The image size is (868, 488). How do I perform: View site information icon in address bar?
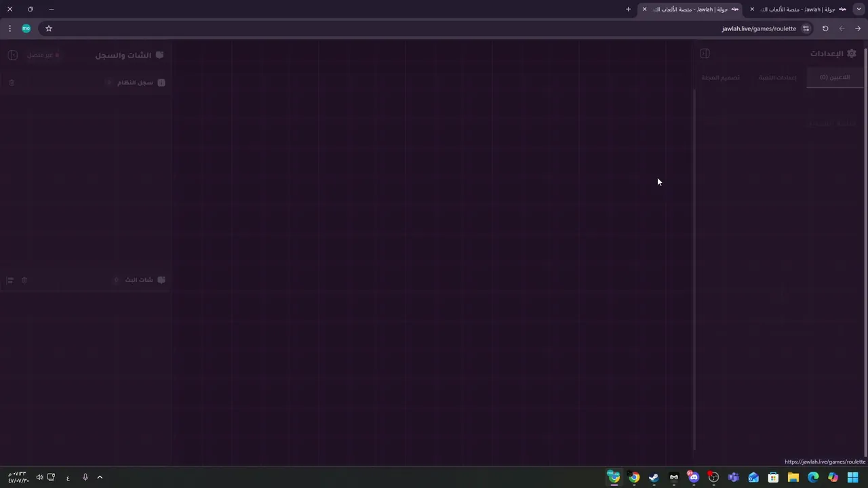pos(806,28)
